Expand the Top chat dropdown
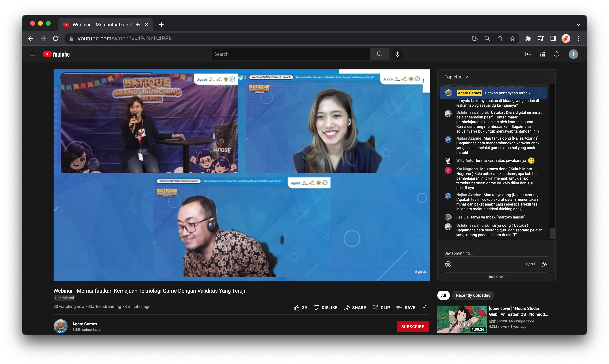Image resolution: width=609 pixels, height=364 pixels. [x=456, y=77]
